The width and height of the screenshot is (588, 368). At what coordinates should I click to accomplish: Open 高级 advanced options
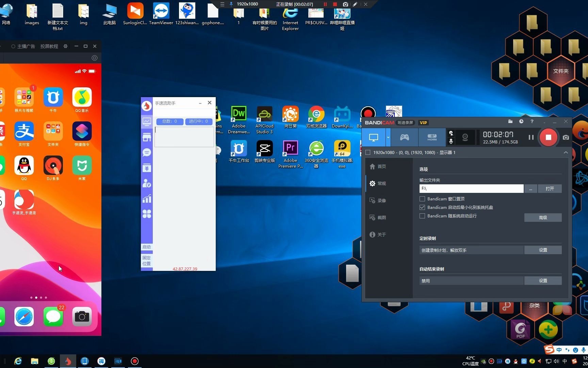pos(543,217)
